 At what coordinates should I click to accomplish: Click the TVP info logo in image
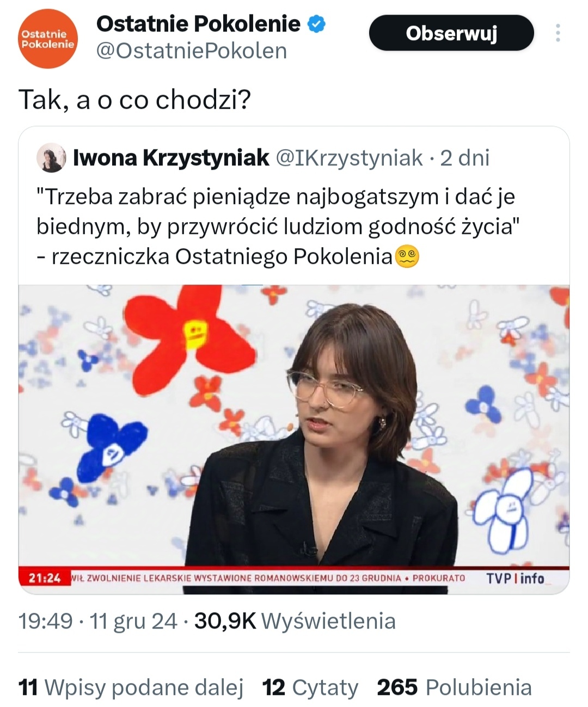point(515,578)
